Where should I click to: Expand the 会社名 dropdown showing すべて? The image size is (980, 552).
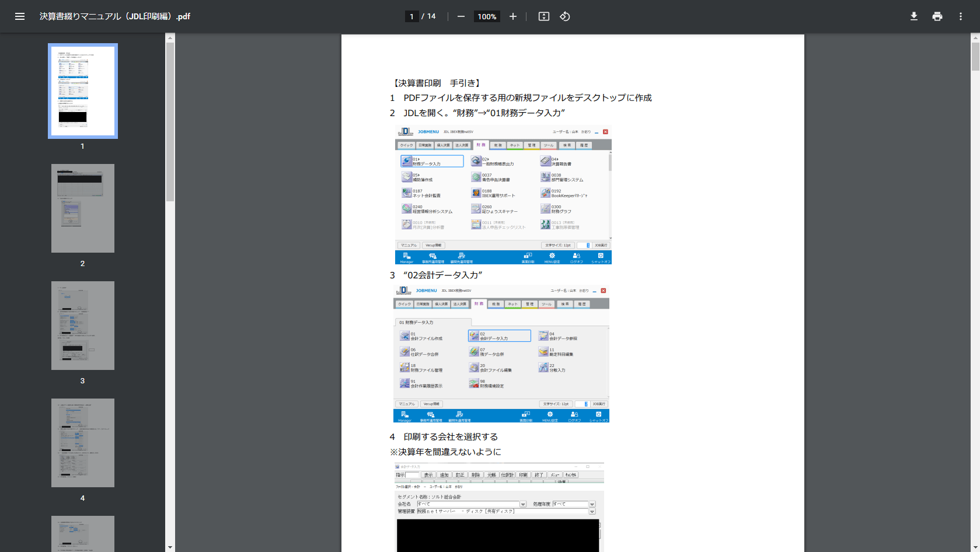coord(523,504)
